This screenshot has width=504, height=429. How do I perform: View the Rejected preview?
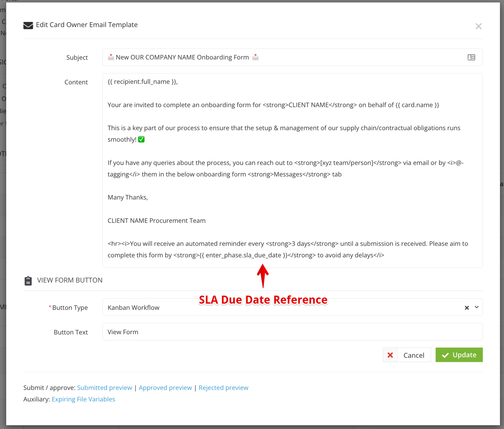coord(223,387)
